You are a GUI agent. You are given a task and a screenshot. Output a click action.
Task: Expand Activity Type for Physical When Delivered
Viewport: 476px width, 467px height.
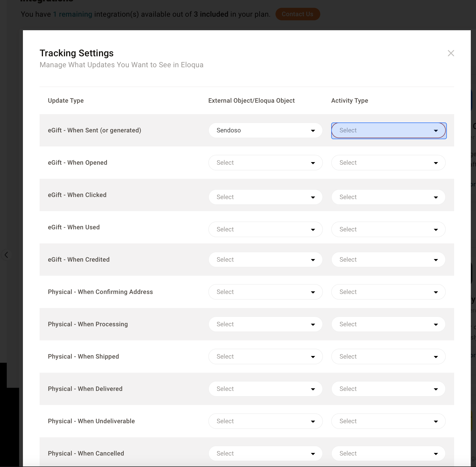coord(388,389)
